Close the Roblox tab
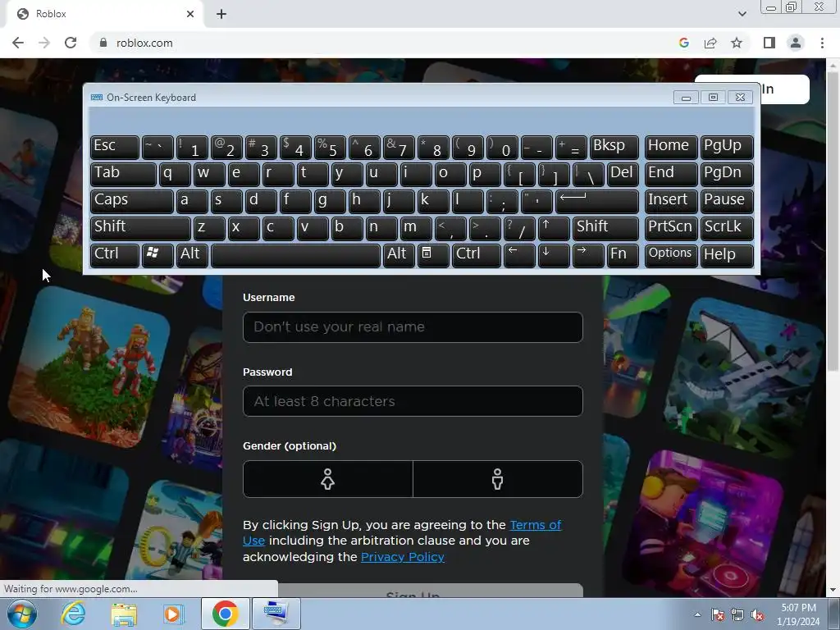The image size is (840, 630). pyautogui.click(x=190, y=14)
